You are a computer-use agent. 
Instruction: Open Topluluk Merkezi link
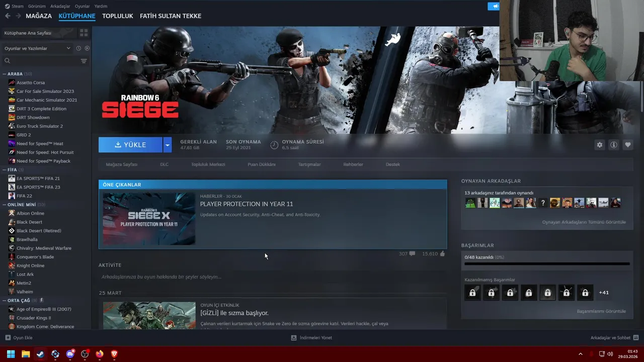(208, 164)
